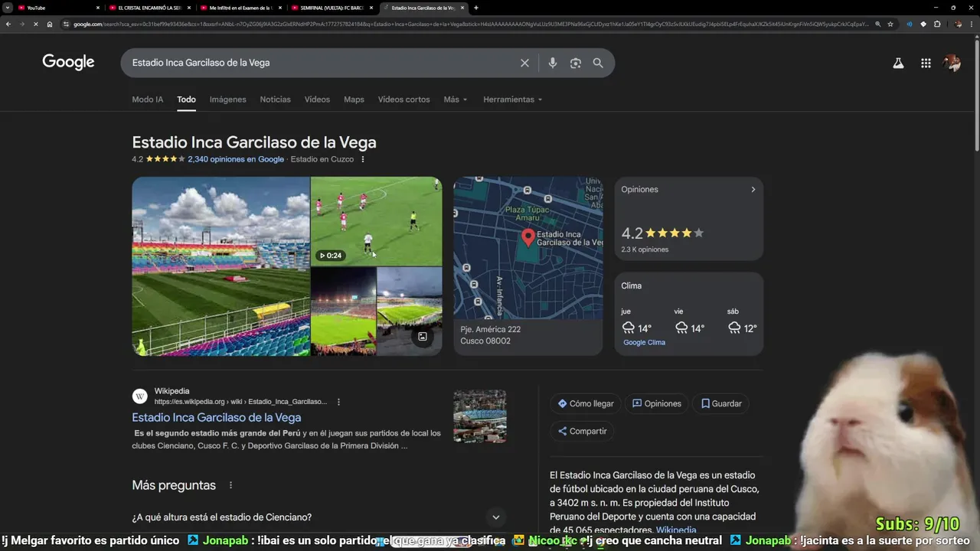Viewport: 980px width, 551px height.
Task: Open the stadium map thumbnail
Action: (528, 248)
